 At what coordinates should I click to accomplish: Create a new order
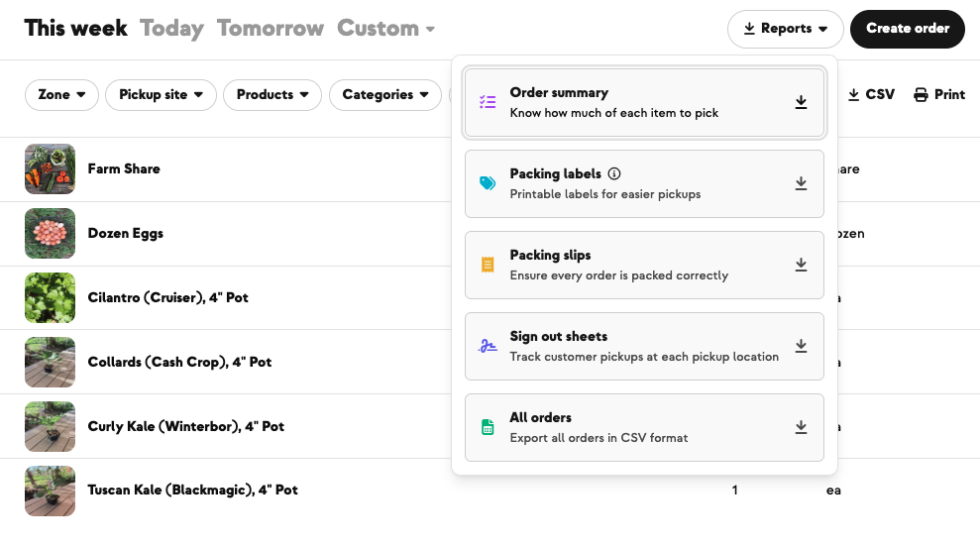(x=908, y=29)
